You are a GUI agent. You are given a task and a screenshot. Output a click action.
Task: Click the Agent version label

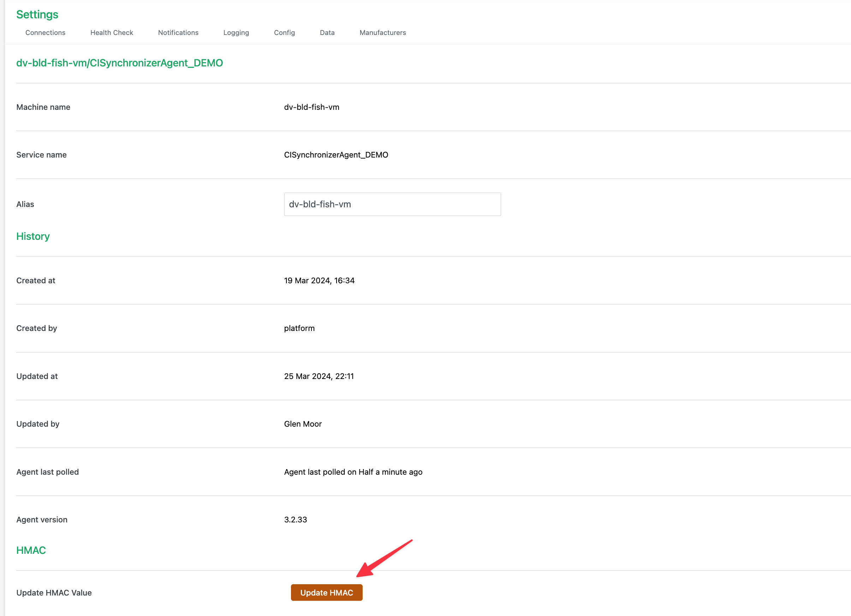click(42, 520)
